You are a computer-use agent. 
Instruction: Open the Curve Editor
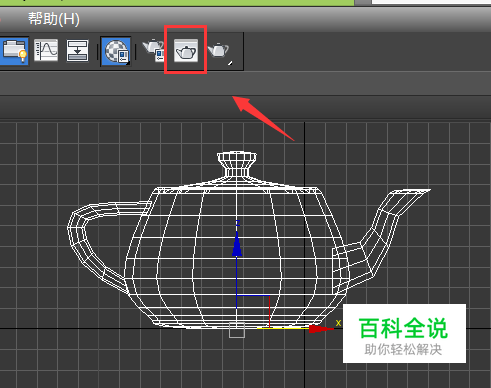pyautogui.click(x=46, y=50)
